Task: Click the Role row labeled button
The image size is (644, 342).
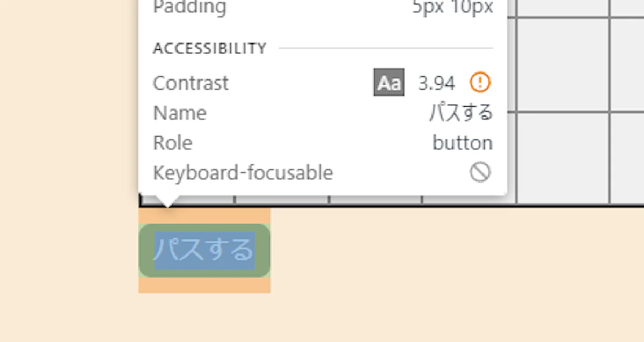Action: tap(462, 142)
